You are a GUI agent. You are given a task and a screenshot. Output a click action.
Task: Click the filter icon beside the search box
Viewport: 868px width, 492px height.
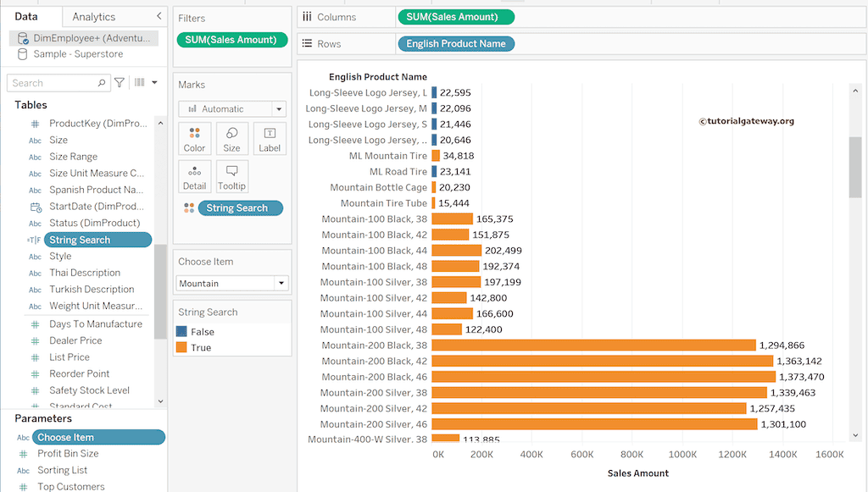pos(120,82)
